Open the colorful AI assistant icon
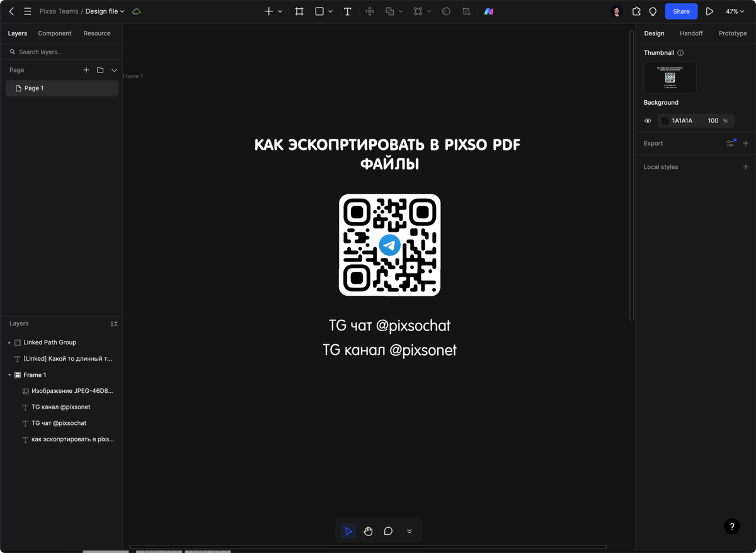Image resolution: width=756 pixels, height=553 pixels. tap(489, 11)
